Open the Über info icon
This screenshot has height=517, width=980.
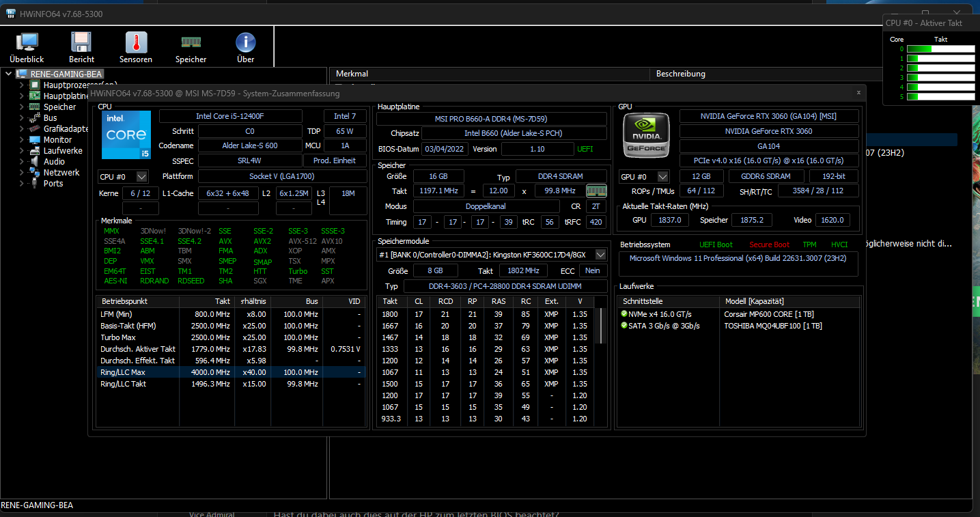[245, 43]
